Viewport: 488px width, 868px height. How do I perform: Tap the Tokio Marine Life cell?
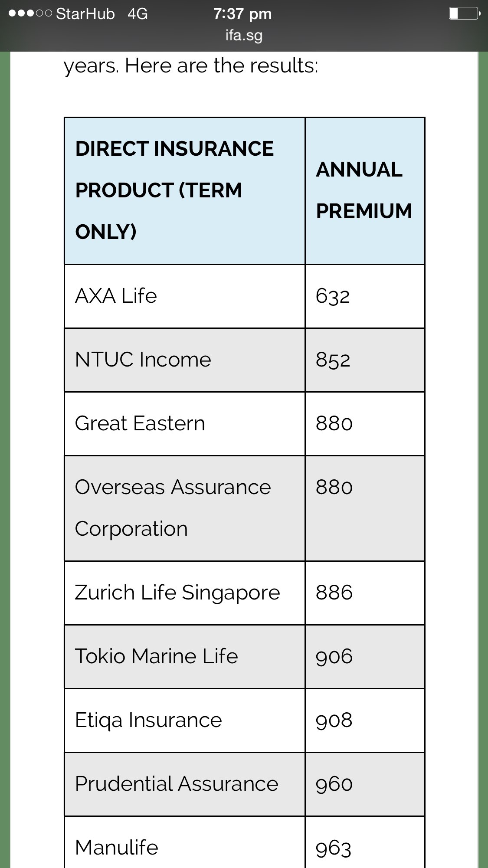coord(157,656)
